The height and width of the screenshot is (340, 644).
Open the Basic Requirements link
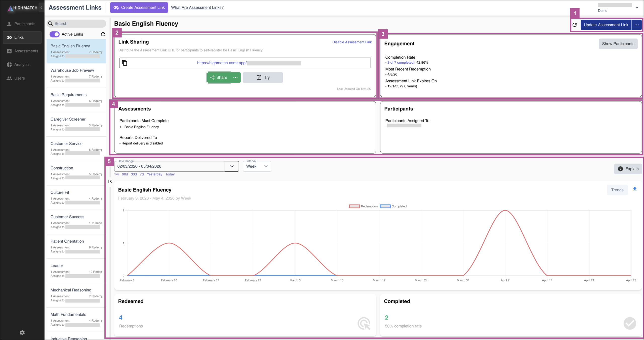point(76,100)
